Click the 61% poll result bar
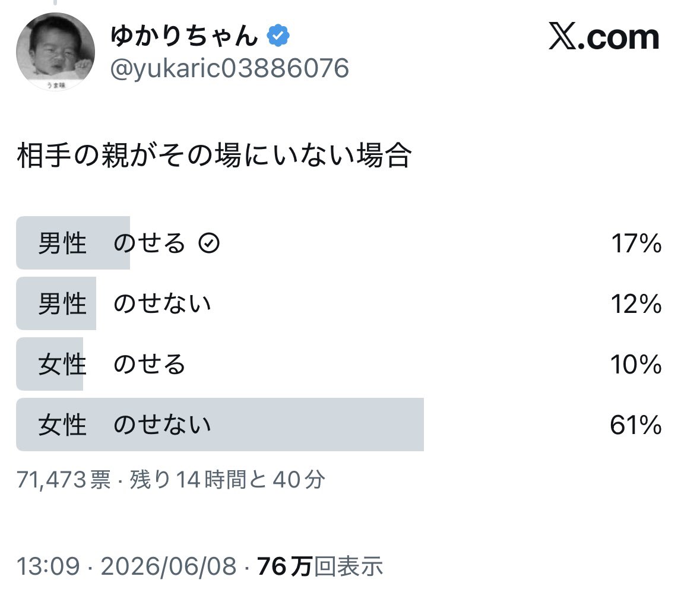Screen dimensions: 700x608 tap(220, 425)
